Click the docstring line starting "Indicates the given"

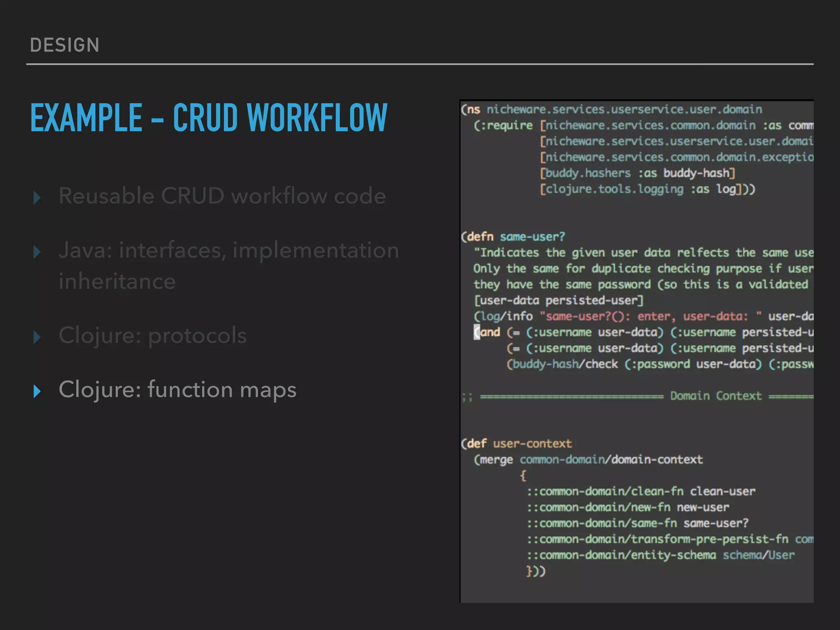[x=644, y=253]
